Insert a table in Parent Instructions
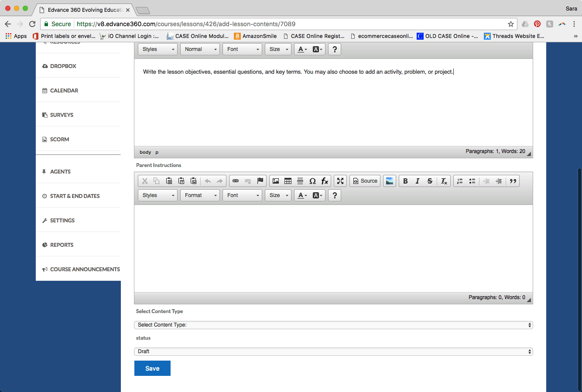This screenshot has height=392, width=582. pos(288,181)
